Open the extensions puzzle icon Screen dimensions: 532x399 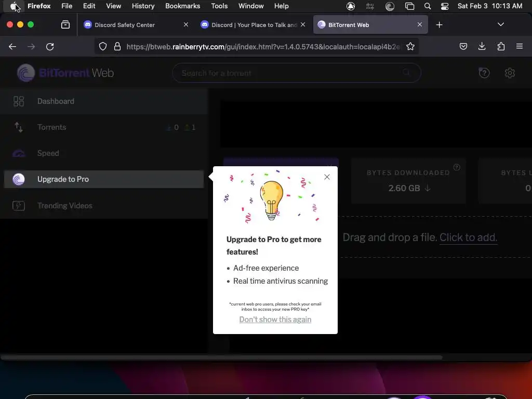coord(501,46)
